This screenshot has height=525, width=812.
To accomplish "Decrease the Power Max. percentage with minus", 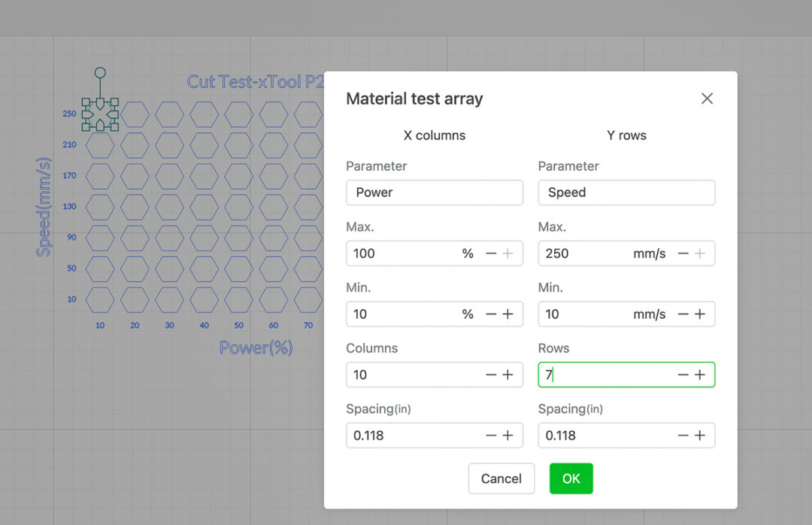I will tap(491, 253).
